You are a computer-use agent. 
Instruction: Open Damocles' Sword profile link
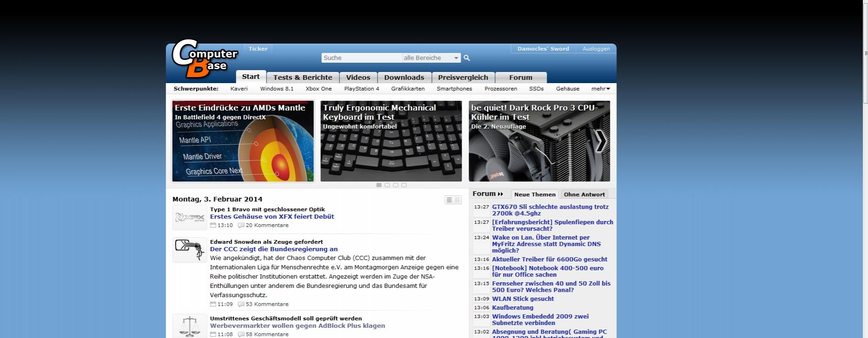543,49
